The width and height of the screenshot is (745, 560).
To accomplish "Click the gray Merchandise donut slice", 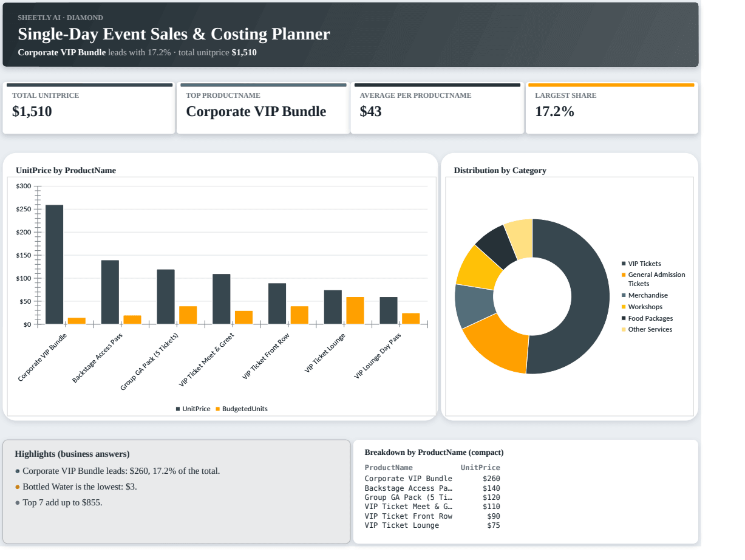I will point(473,305).
